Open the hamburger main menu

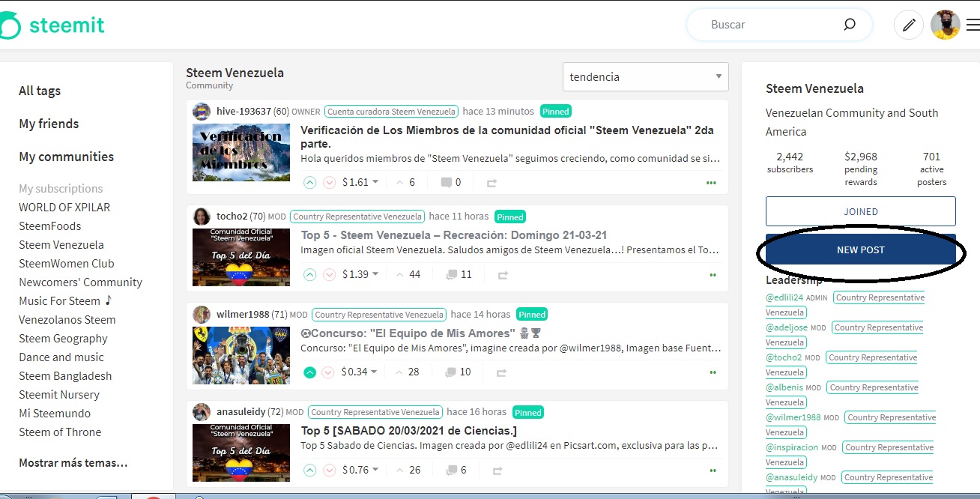(x=973, y=25)
